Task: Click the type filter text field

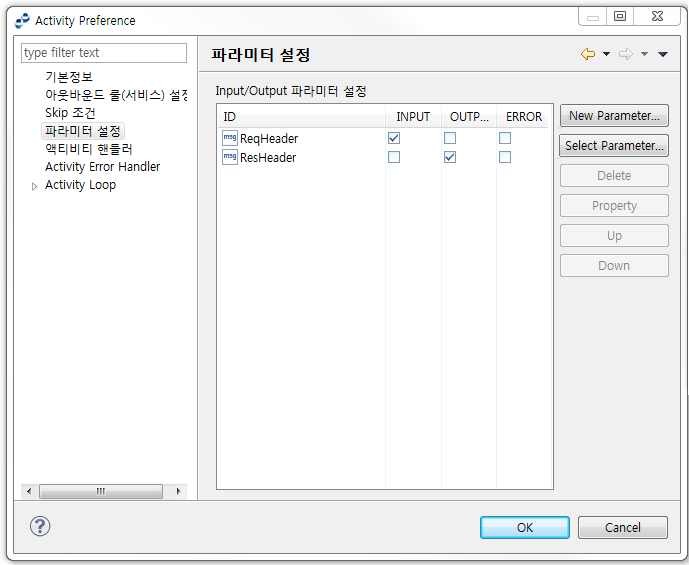Action: pos(104,53)
